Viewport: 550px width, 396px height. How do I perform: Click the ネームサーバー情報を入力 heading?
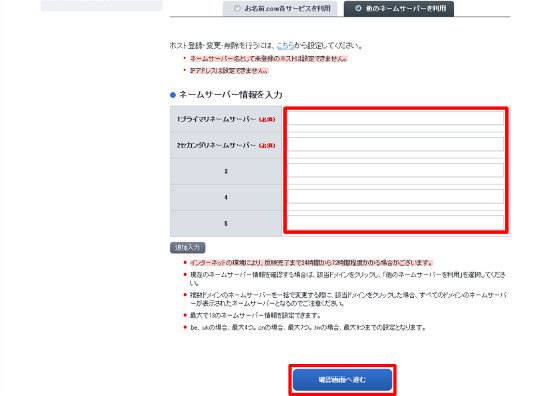pos(230,95)
